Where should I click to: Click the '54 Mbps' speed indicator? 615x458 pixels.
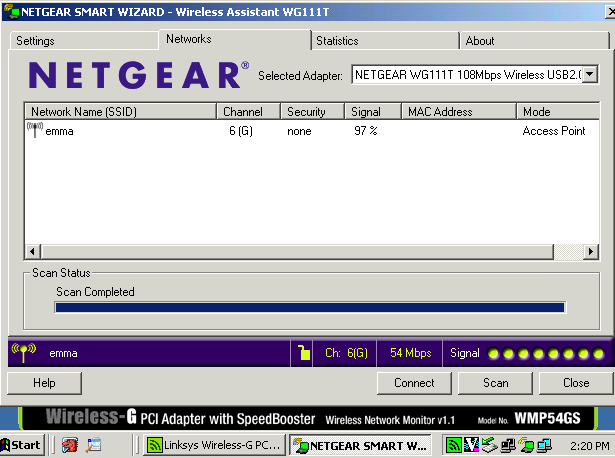point(411,353)
